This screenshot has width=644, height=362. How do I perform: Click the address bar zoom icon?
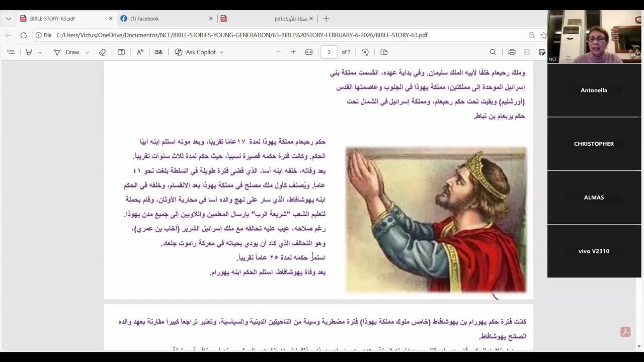click(x=532, y=35)
